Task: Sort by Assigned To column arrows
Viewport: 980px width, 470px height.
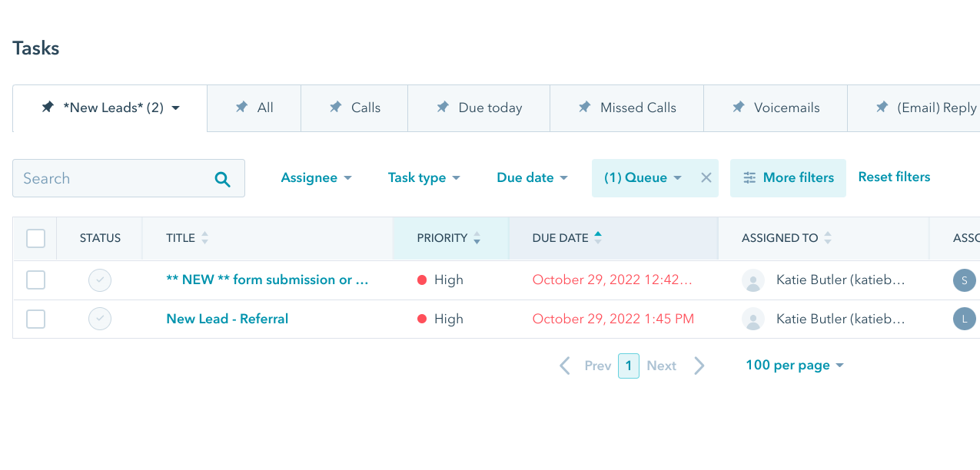Action: [x=828, y=238]
